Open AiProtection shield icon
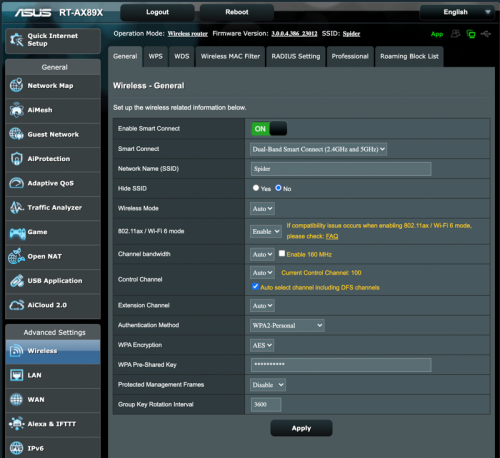 [x=16, y=159]
